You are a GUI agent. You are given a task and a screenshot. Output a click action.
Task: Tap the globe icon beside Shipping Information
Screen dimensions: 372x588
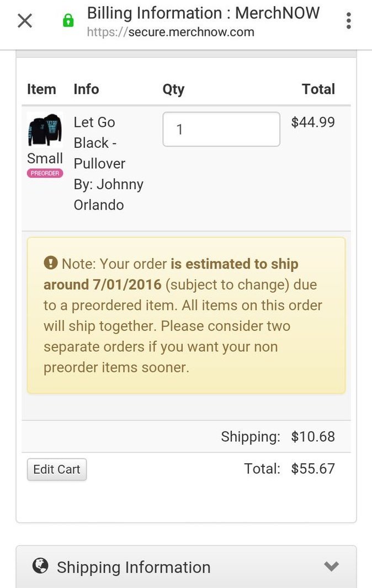[40, 565]
